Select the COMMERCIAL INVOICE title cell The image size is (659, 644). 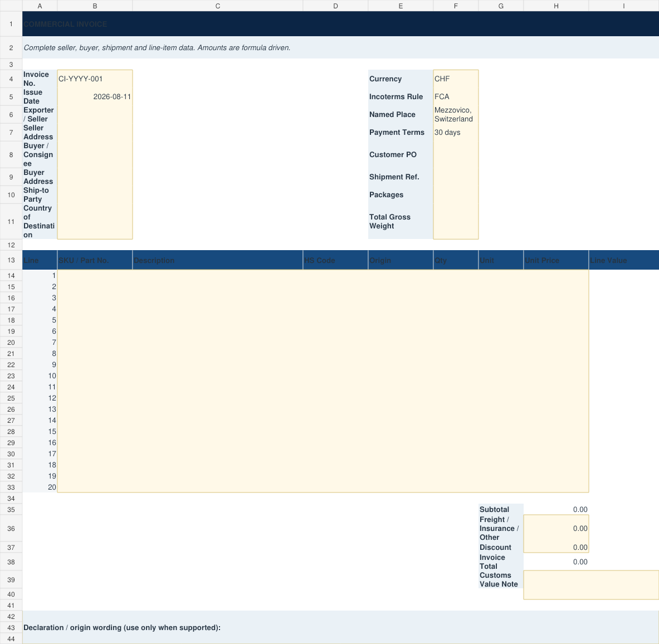click(x=340, y=24)
